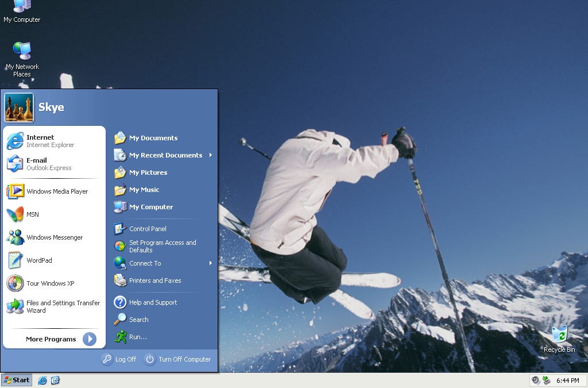Click Turn Off Computer button
This screenshot has height=388, width=588.
(x=178, y=359)
